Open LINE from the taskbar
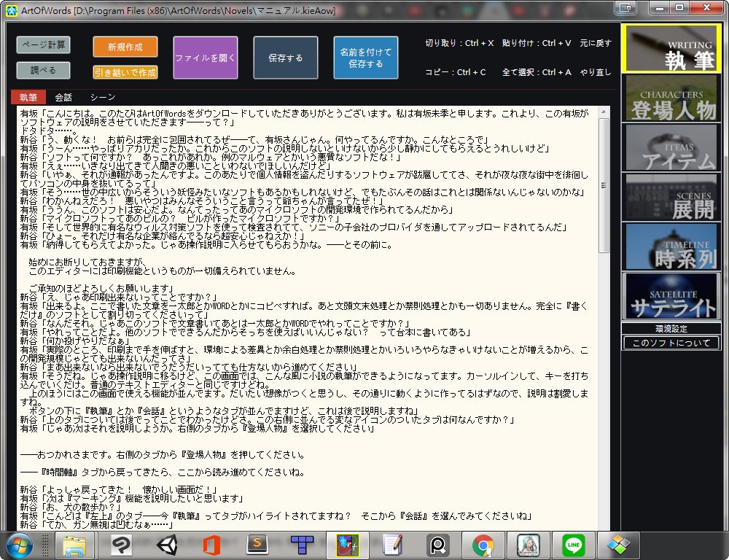Image resolution: width=729 pixels, height=560 pixels. tap(574, 545)
